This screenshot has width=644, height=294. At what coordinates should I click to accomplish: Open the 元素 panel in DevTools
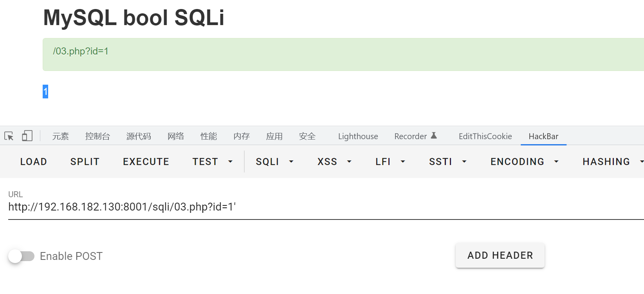60,136
